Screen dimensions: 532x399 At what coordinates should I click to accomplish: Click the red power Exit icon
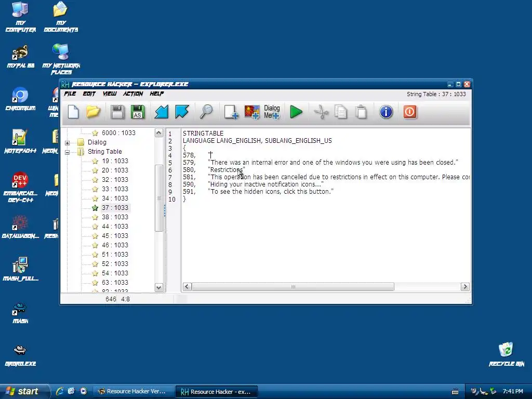click(410, 112)
